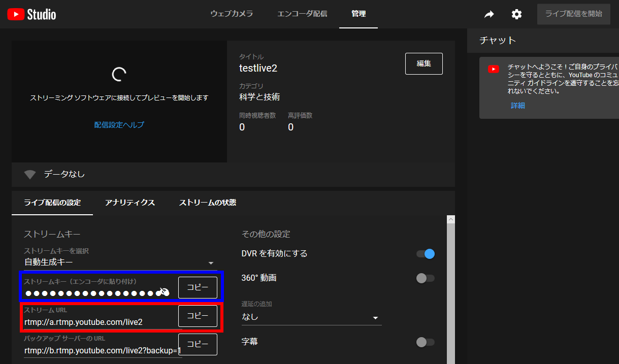
Task: Open the 遅延の追加 dropdown
Action: (311, 317)
